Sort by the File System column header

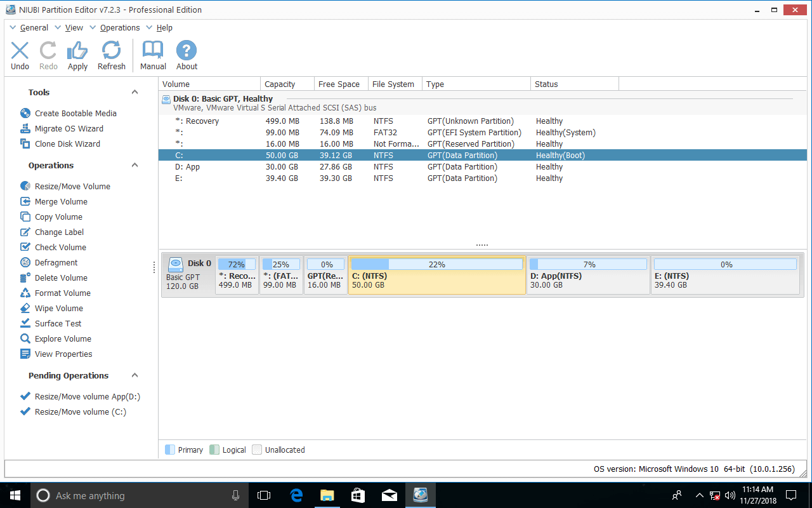pos(395,84)
